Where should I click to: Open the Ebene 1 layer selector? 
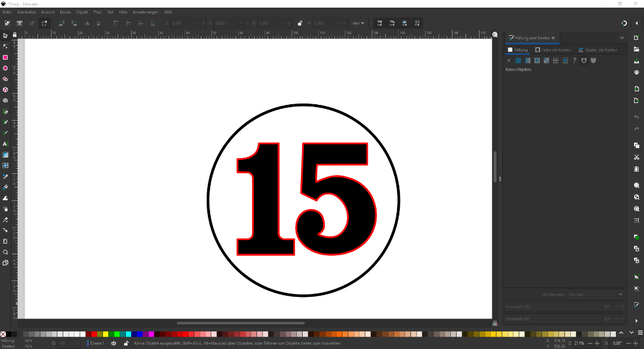pos(97,343)
